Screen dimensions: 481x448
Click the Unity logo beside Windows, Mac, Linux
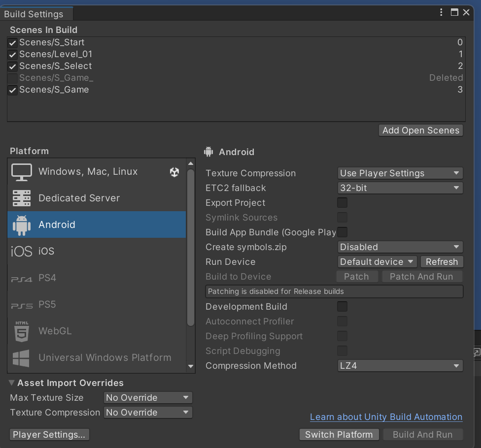[174, 172]
